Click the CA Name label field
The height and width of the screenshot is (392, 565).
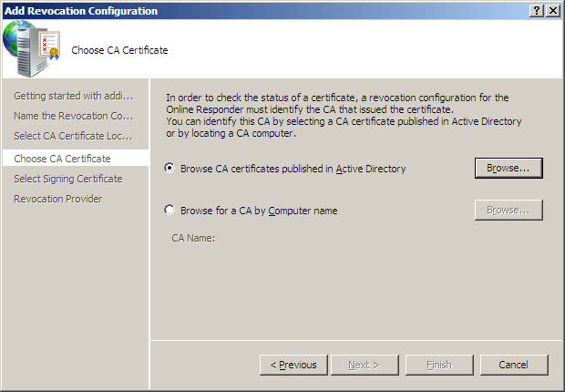pyautogui.click(x=193, y=238)
